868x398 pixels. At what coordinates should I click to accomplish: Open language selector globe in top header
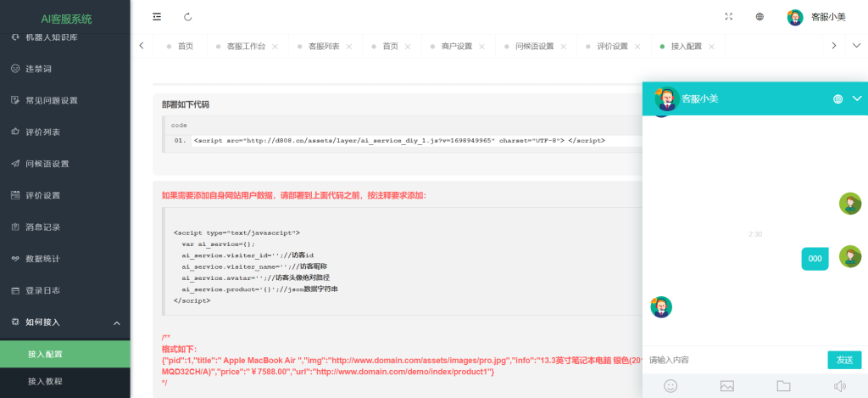[759, 17]
